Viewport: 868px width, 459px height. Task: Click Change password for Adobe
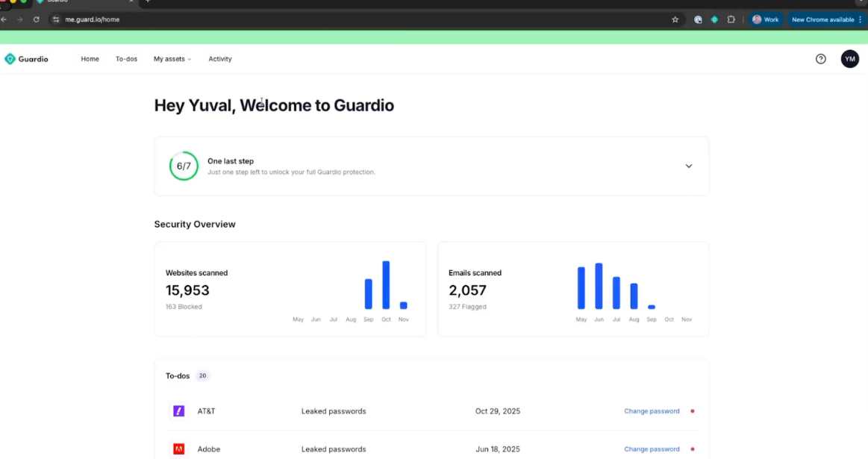pos(652,449)
